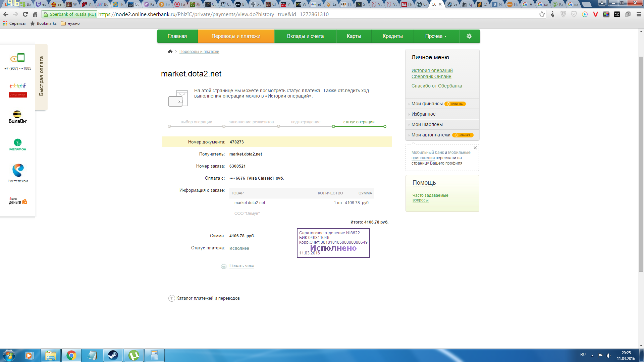644x362 pixels.
Task: Open the Steam taskbar icon
Action: pyautogui.click(x=113, y=355)
